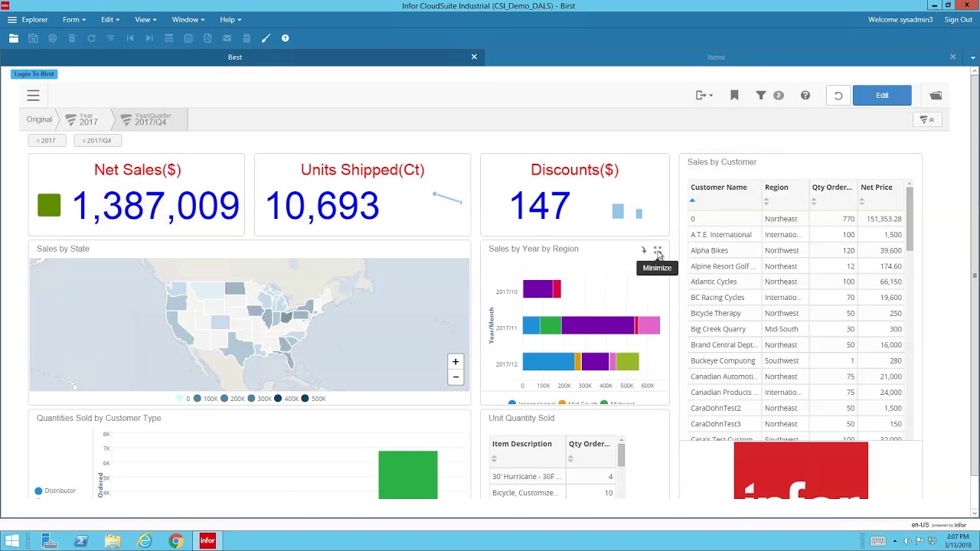Open the Help menu
This screenshot has height=551, width=980.
click(x=230, y=19)
